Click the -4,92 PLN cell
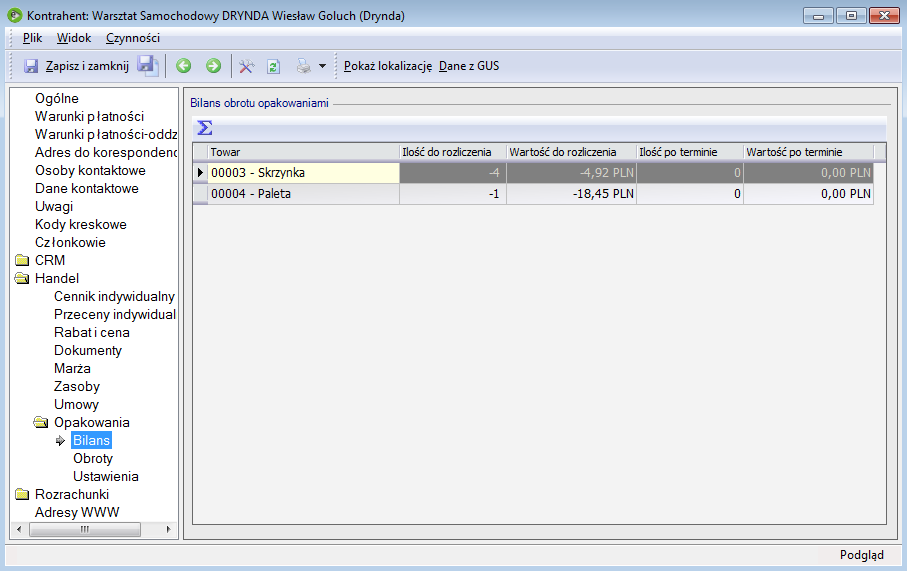Screen dimensions: 907x571 572,173
